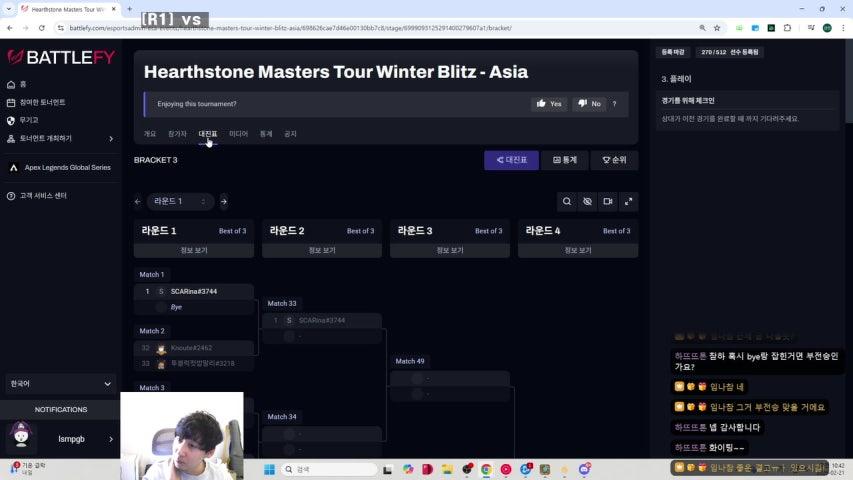Open Chrome from the taskbar

pos(486,469)
